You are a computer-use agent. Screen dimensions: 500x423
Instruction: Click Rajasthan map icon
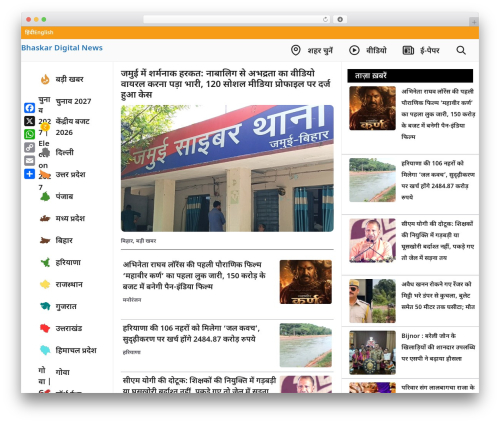(x=45, y=284)
